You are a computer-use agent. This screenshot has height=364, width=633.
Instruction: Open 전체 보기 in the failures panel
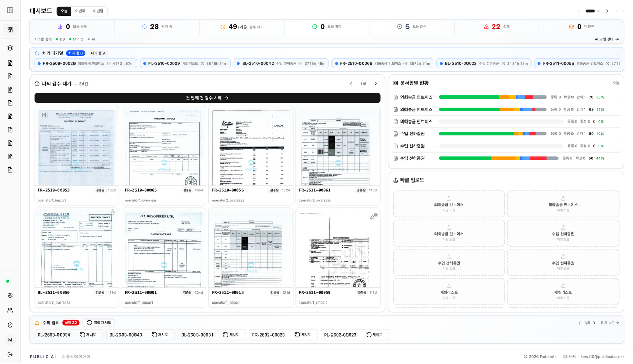tap(609, 322)
